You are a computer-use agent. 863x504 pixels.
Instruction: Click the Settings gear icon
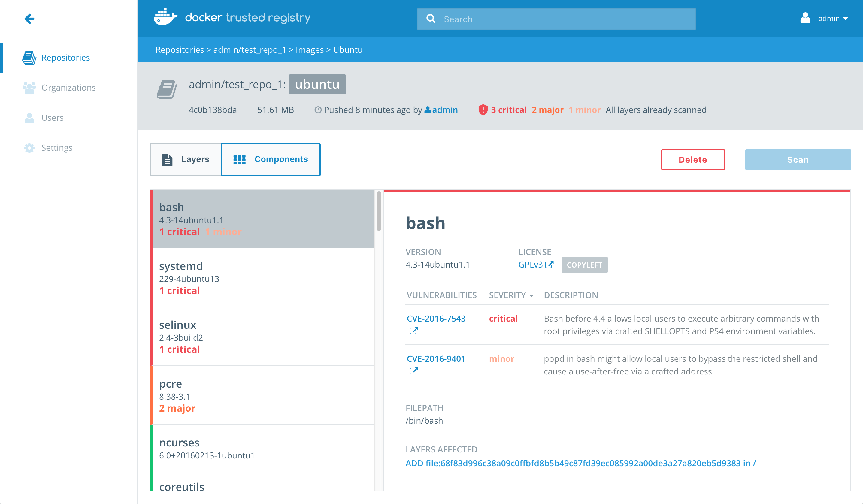(x=29, y=148)
